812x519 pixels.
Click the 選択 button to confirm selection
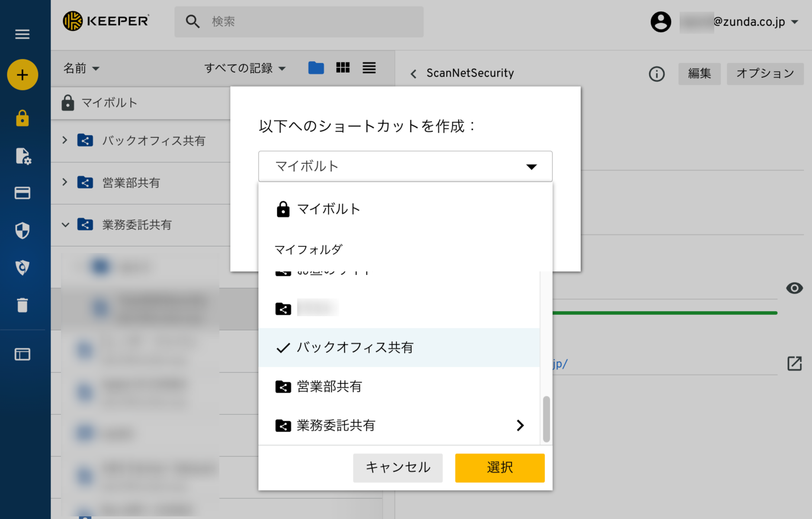tap(499, 468)
